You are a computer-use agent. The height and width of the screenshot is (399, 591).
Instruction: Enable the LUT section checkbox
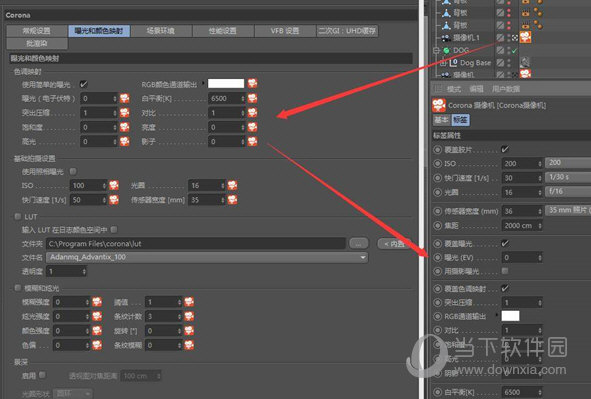click(x=18, y=216)
